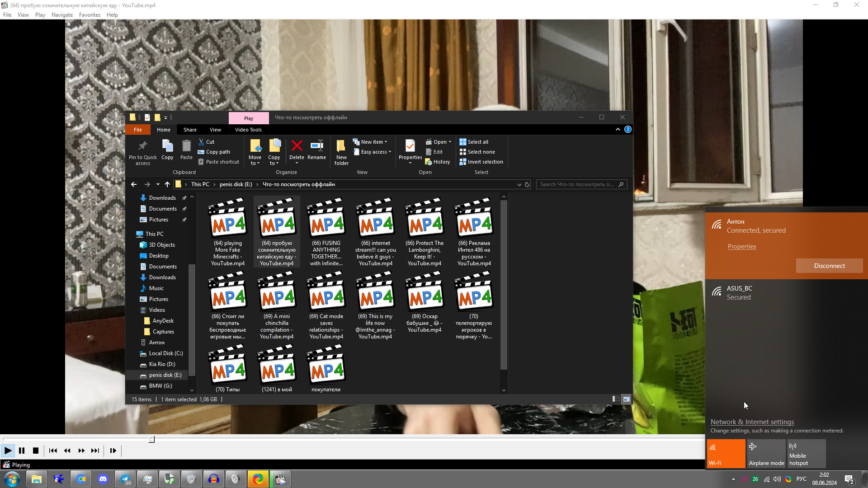Switch to the Video Tools tab
This screenshot has height=488, width=868.
pyautogui.click(x=248, y=130)
